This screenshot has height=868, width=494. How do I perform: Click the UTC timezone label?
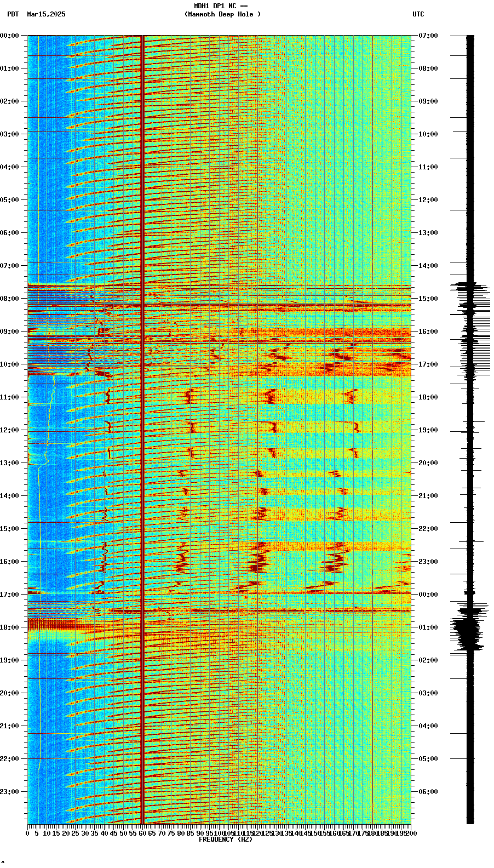tap(418, 14)
